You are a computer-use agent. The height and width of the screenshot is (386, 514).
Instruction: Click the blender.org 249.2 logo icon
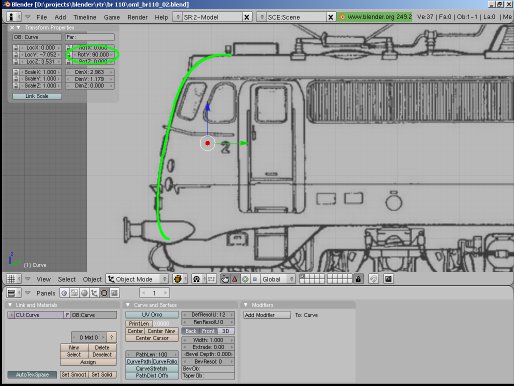[x=342, y=17]
